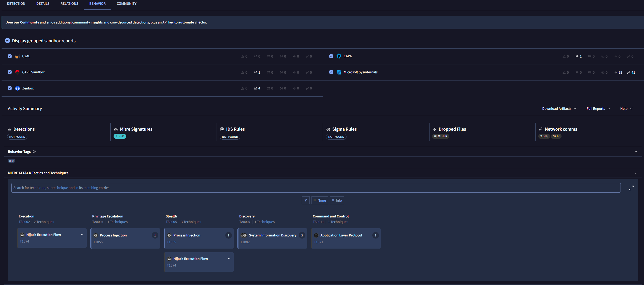Click the Sigma Rules heading icon
Screen dimensions: 644x285
click(328, 129)
